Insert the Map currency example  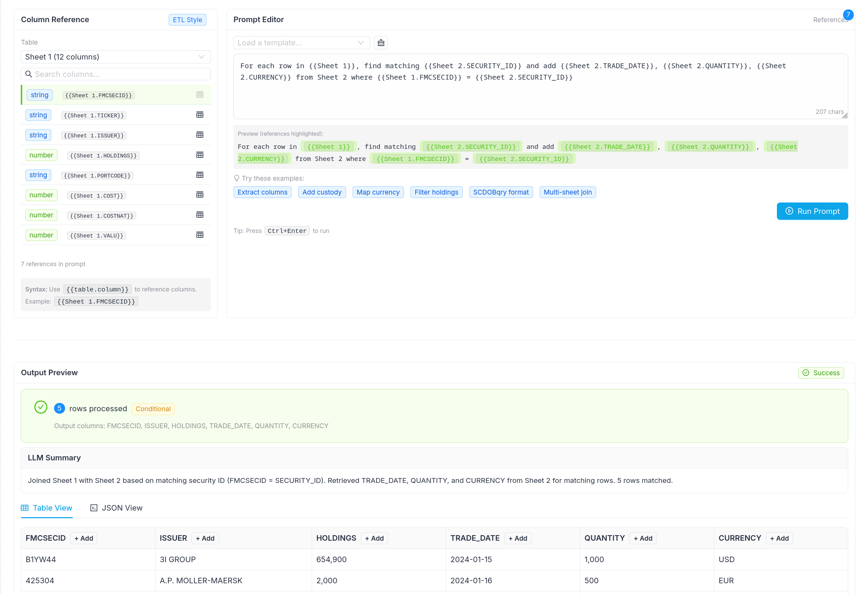[378, 192]
